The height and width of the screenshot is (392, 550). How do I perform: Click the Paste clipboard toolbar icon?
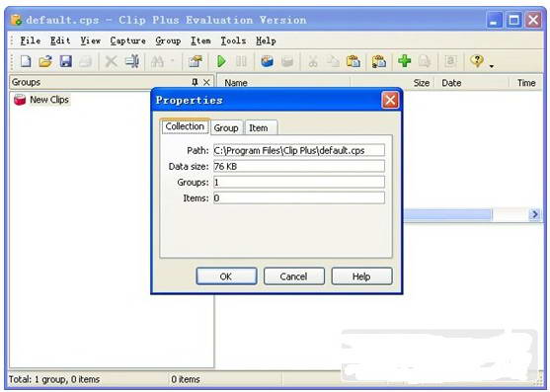pos(354,61)
